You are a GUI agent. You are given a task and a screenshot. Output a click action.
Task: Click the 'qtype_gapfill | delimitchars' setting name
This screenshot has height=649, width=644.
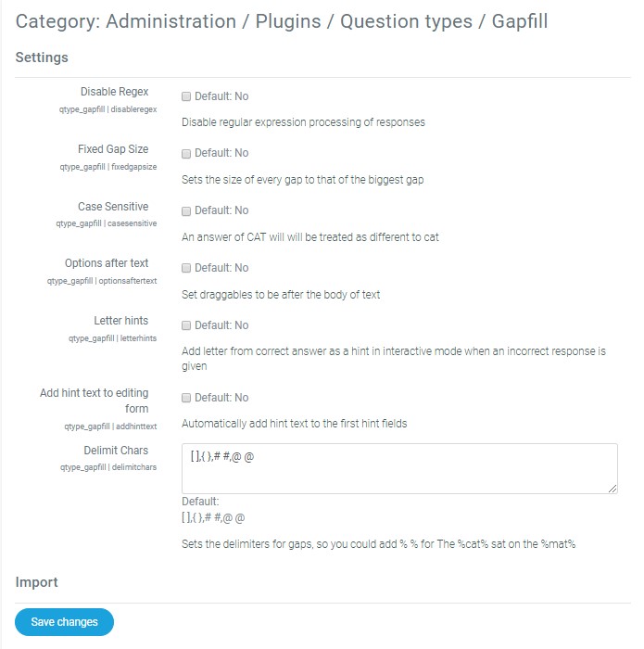coord(107,467)
